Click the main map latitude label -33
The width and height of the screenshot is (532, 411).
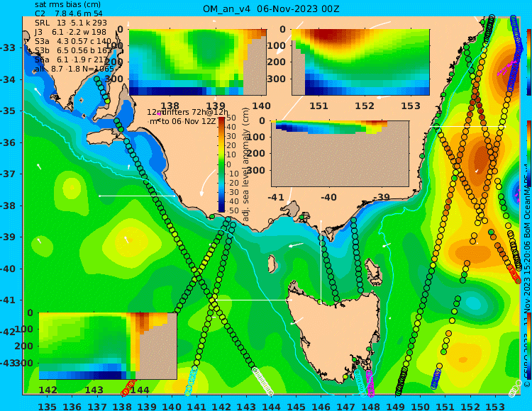point(8,47)
